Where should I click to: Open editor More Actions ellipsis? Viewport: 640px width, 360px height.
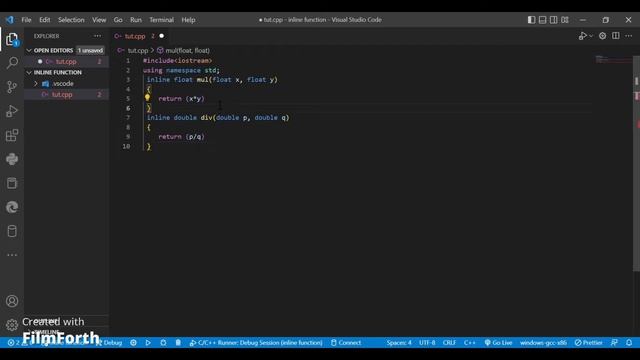tap(629, 36)
